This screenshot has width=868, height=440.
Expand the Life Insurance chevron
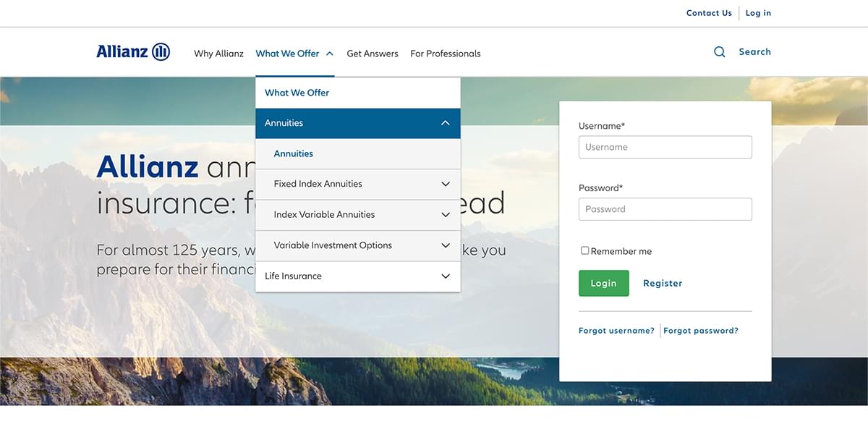pyautogui.click(x=446, y=276)
